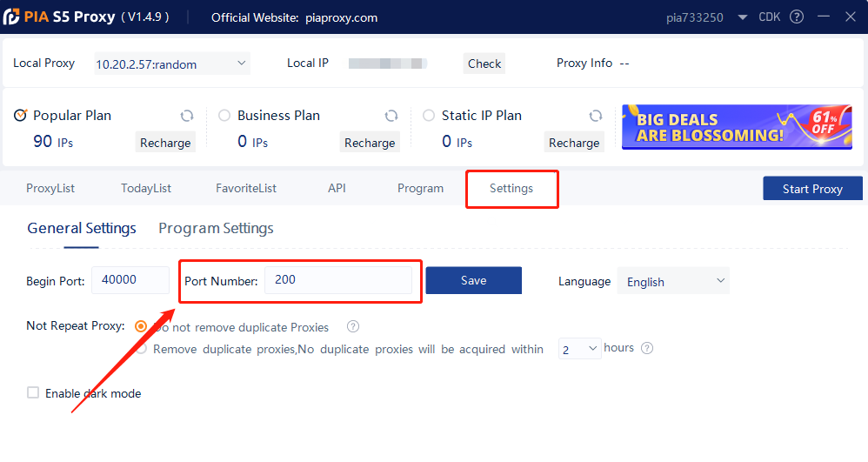Switch to Program Settings tab

click(216, 228)
